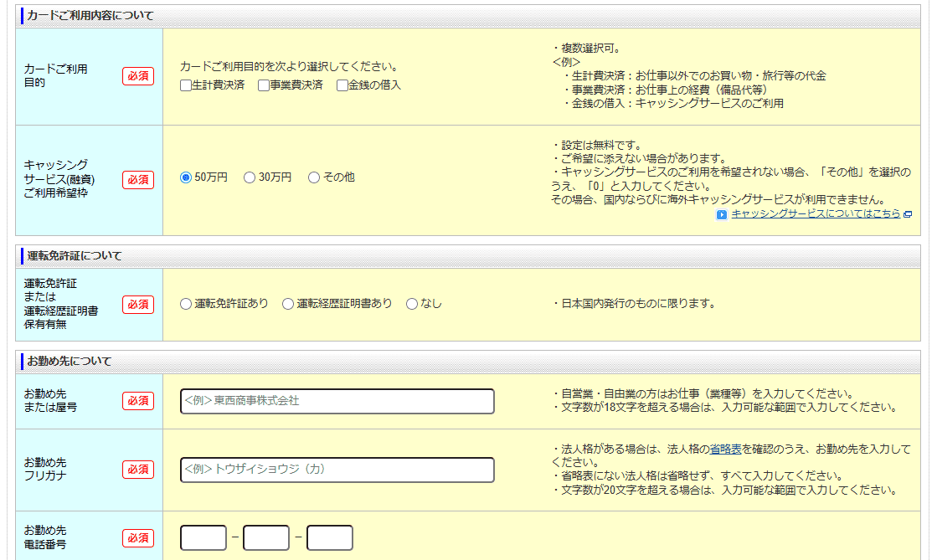Click the employer name input showing 東西商事株式会社 example
This screenshot has width=937, height=560.
click(x=335, y=401)
